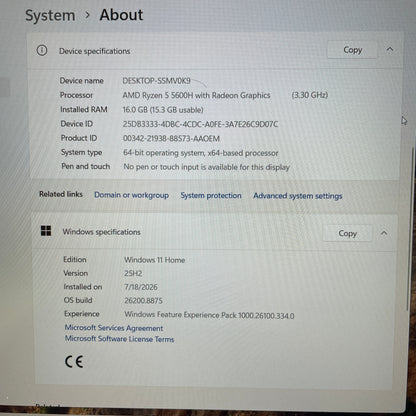Open System protection link

point(211,195)
